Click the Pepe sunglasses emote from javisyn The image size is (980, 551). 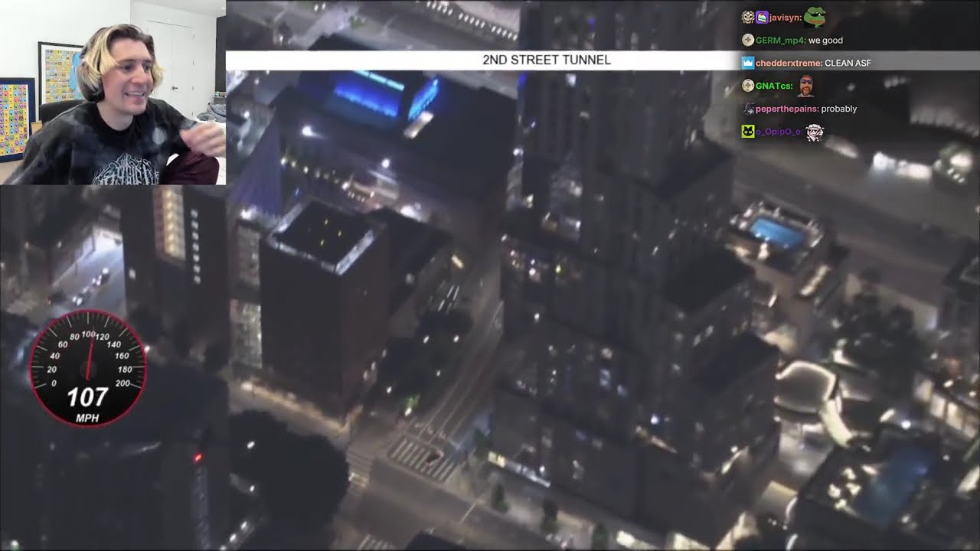click(814, 16)
